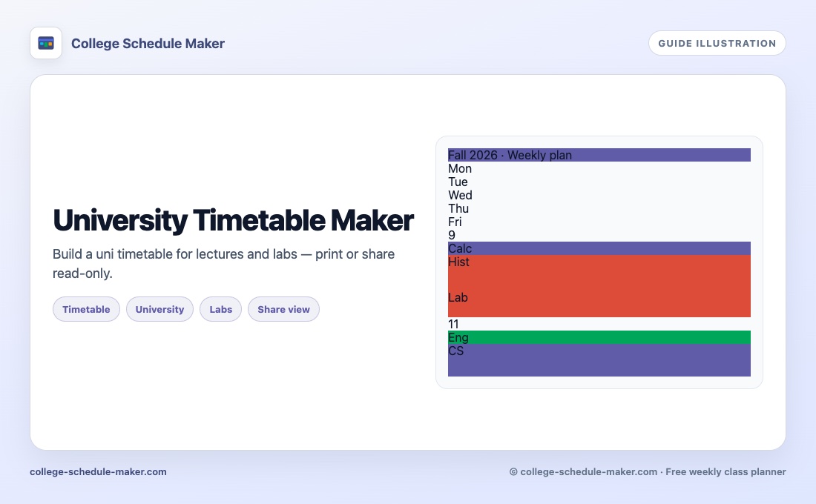Image resolution: width=816 pixels, height=504 pixels.
Task: Click the college-schedule-maker.com footer link at left
Action: click(x=99, y=471)
